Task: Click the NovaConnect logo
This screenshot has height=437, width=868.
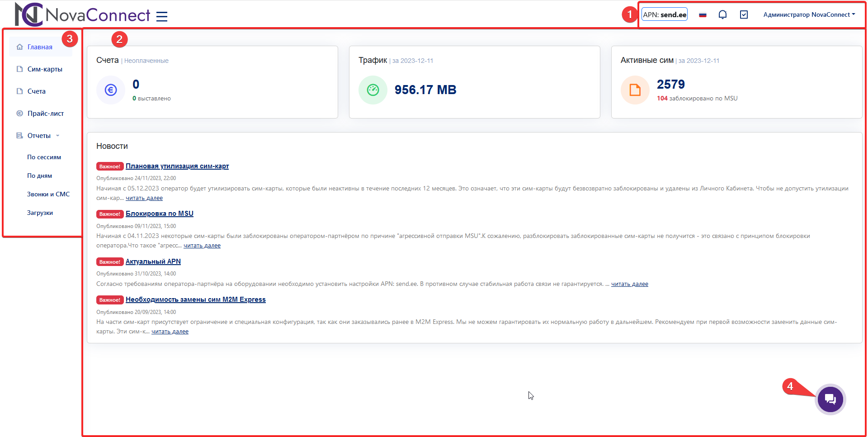Action: pos(82,15)
